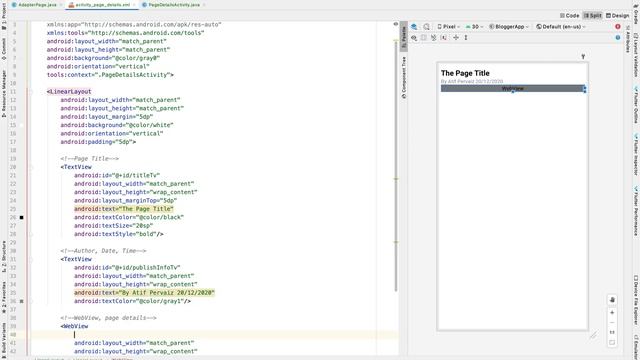Open the Resource Manager tool window
This screenshot has height=360, width=640.
click(x=4, y=93)
